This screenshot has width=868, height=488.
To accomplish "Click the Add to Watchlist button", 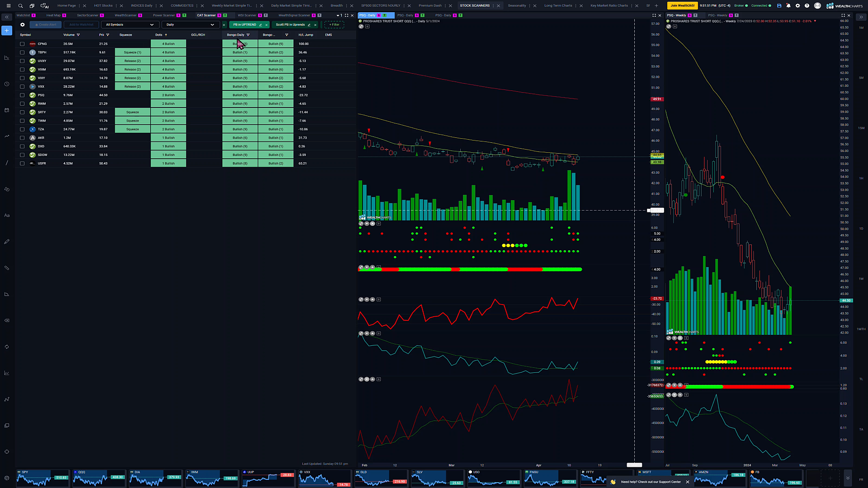I will pos(81,25).
